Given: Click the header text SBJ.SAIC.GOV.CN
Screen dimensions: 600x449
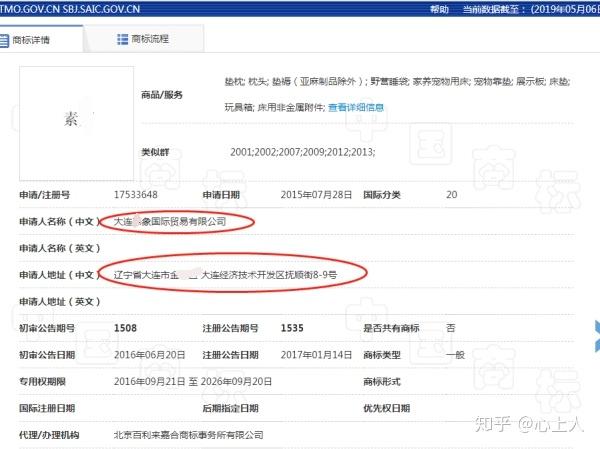Looking at the screenshot, I should (101, 9).
